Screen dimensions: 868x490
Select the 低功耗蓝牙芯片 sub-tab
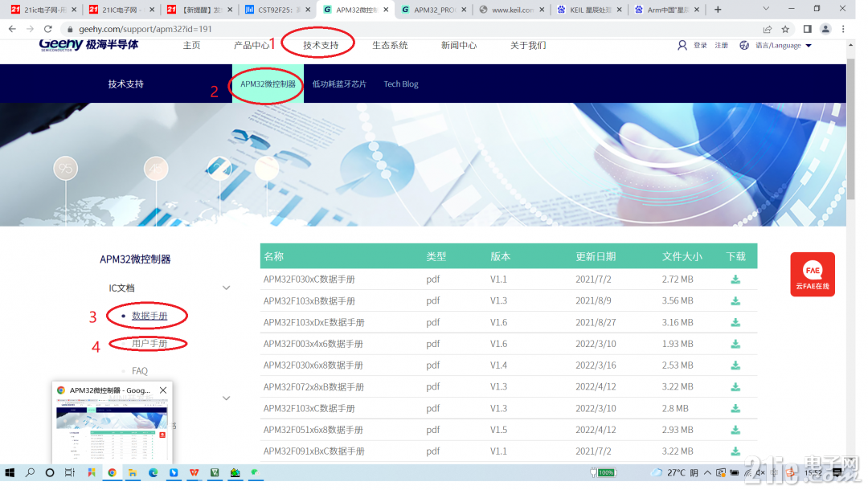click(x=339, y=84)
